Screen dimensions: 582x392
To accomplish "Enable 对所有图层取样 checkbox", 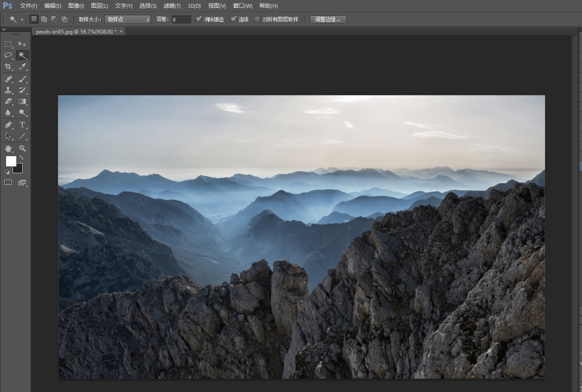I will pos(257,19).
